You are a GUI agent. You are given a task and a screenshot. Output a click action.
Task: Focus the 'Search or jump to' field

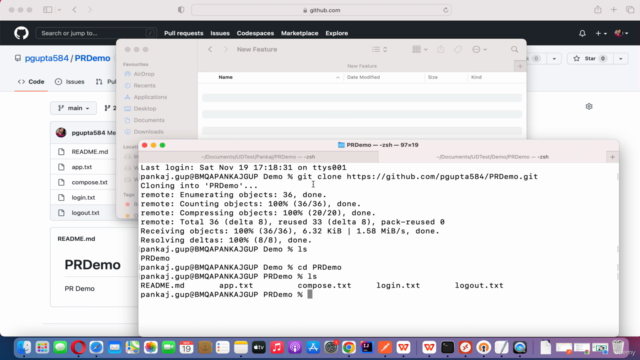96,33
